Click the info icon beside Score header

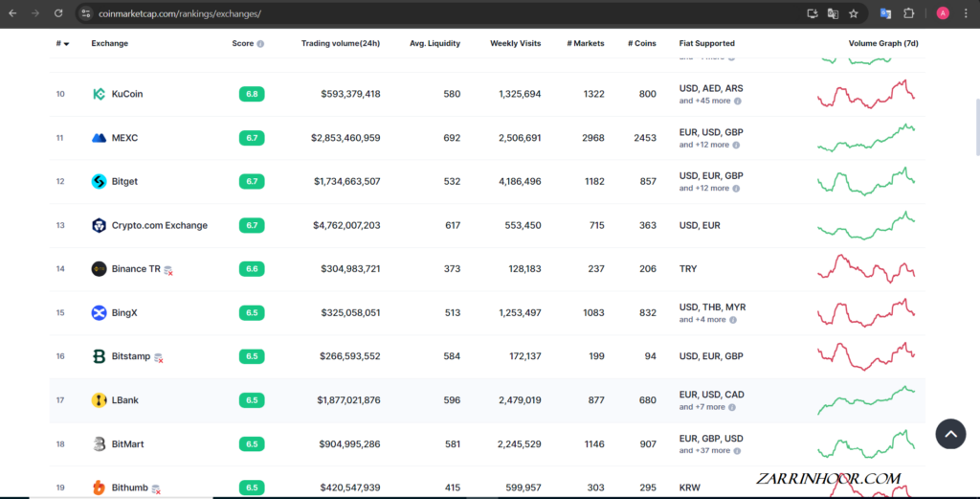260,44
